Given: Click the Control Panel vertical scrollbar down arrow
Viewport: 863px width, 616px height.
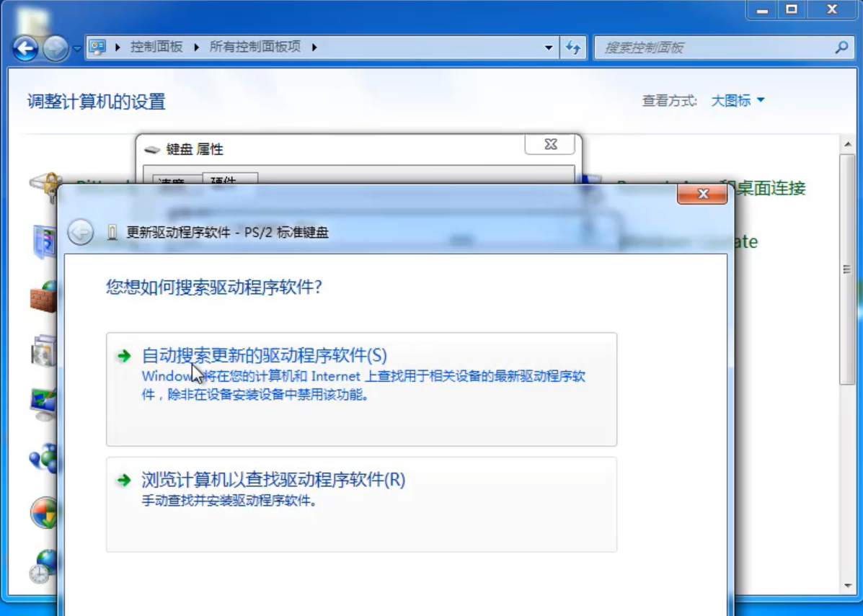Looking at the screenshot, I should [848, 586].
